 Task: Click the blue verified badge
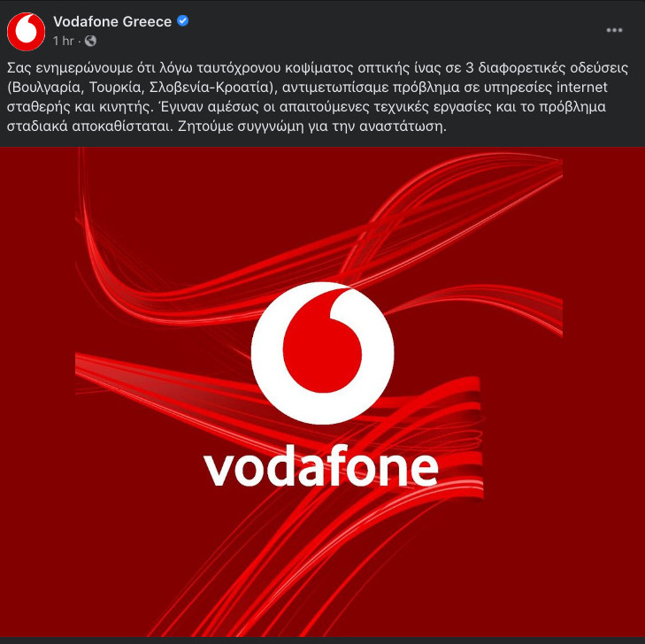pyautogui.click(x=182, y=20)
